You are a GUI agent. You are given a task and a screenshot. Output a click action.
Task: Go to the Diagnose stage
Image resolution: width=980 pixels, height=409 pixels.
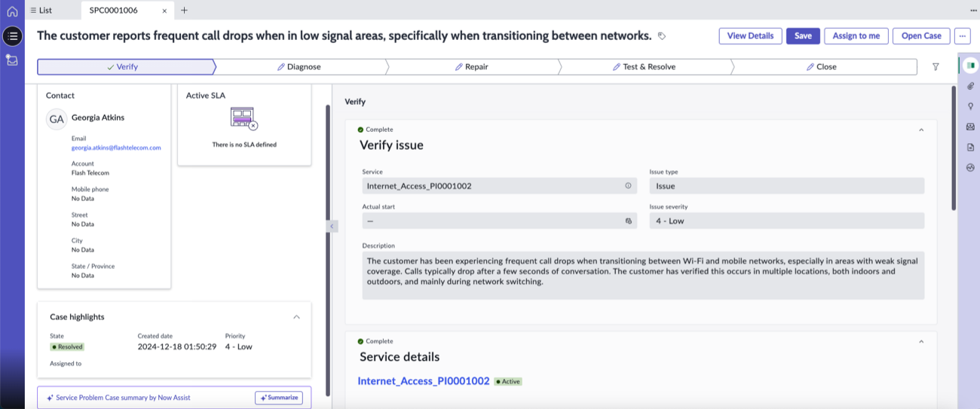pyautogui.click(x=299, y=66)
